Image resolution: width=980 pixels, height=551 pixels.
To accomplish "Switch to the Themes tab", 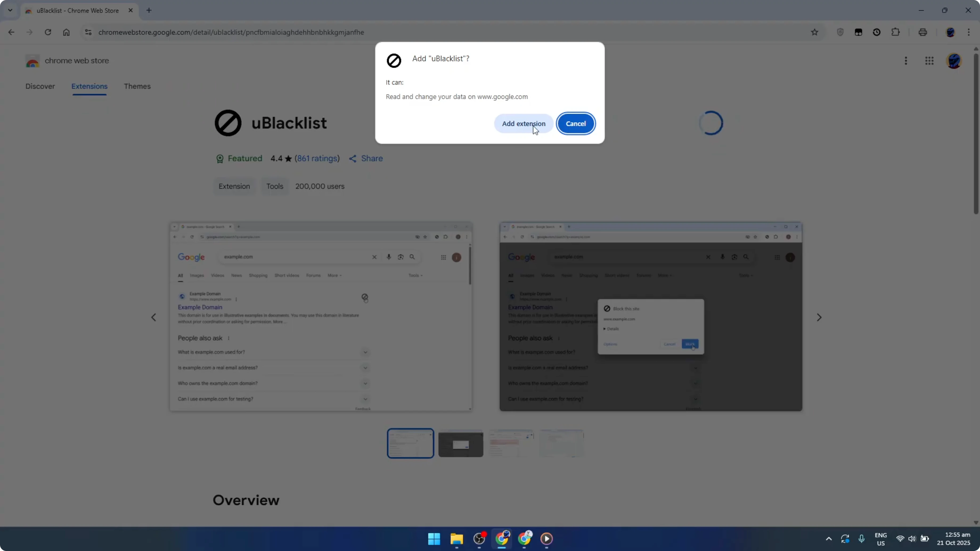I will coord(137,86).
